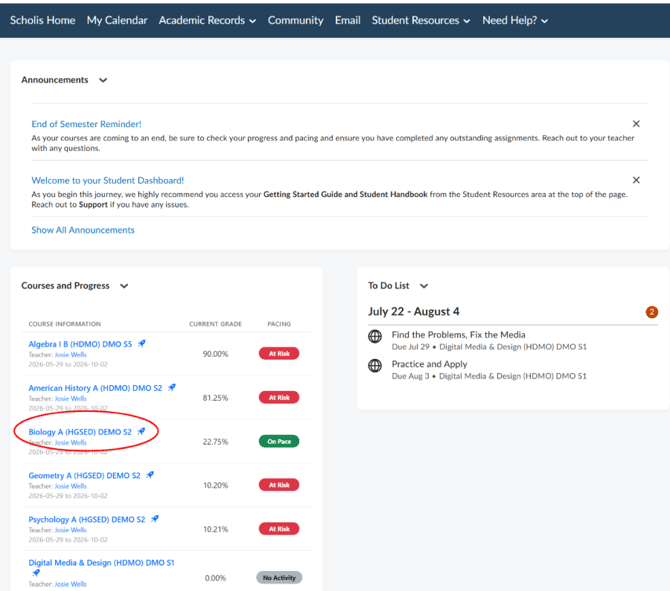Click At Risk badge for Psychology A
Image resolution: width=670 pixels, height=591 pixels.
click(x=279, y=529)
